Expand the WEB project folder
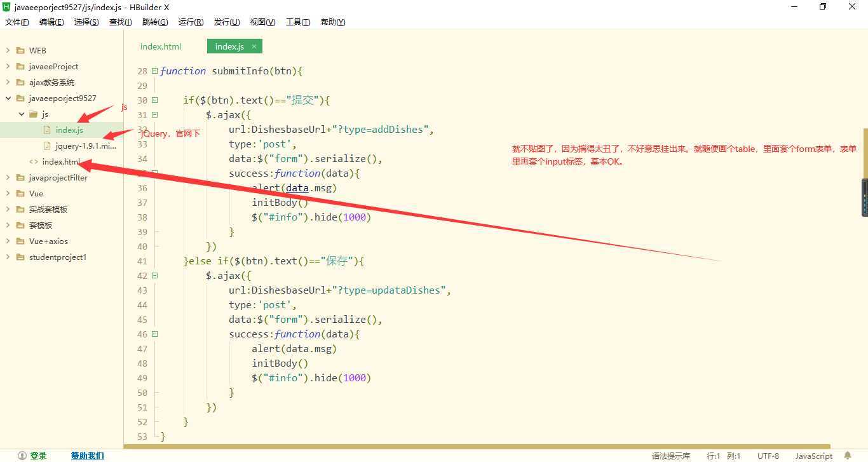This screenshot has width=868, height=462. [x=8, y=50]
